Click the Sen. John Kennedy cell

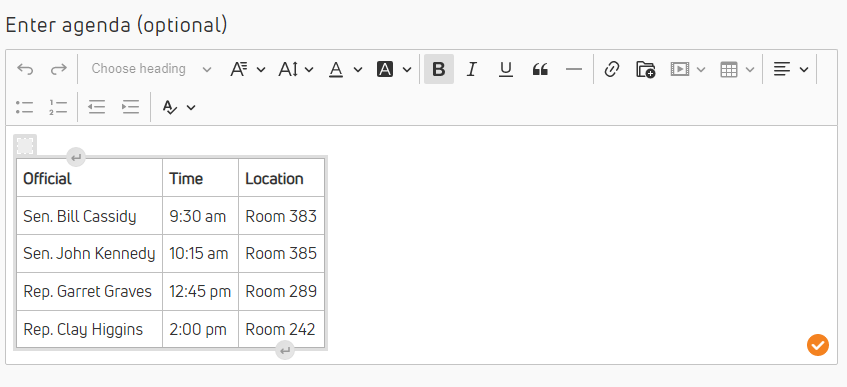pyautogui.click(x=89, y=253)
